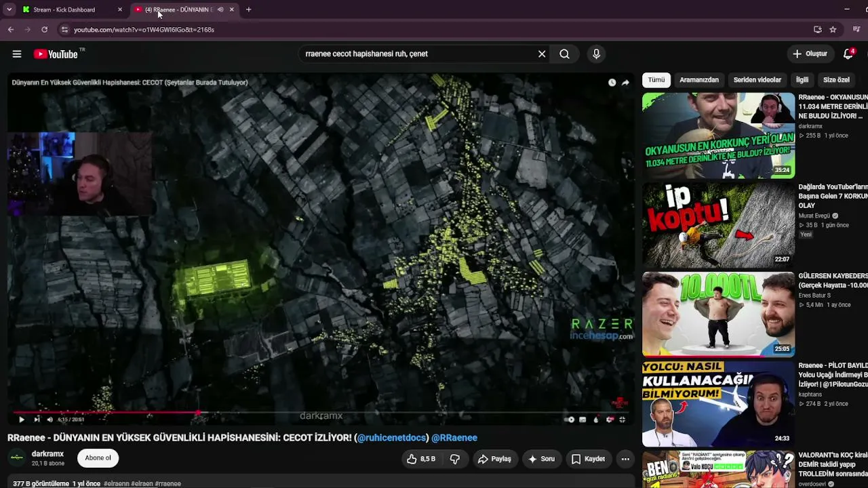Toggle the autoplay switch in the player
Image resolution: width=868 pixels, height=488 pixels.
[570, 420]
